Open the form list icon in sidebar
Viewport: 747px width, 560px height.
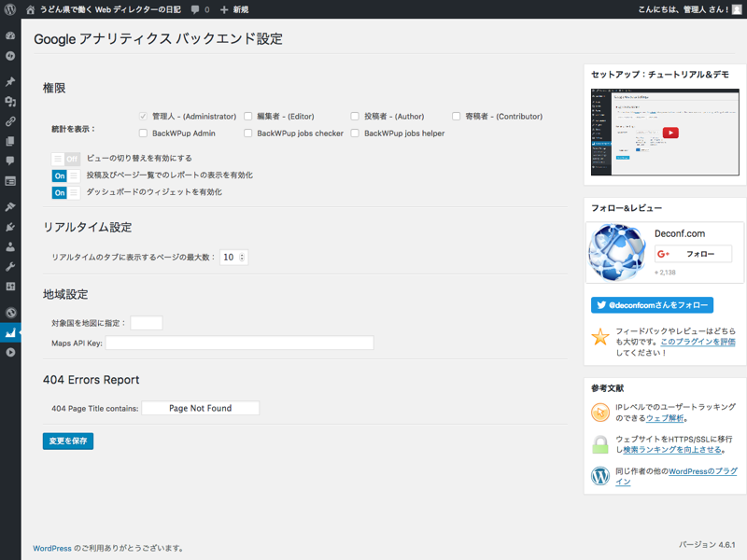click(10, 181)
